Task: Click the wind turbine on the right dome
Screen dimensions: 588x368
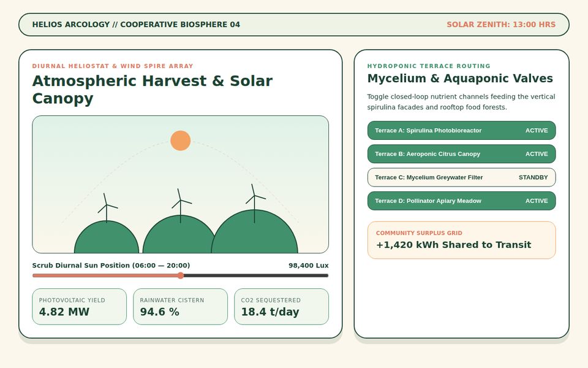Action: click(x=255, y=203)
